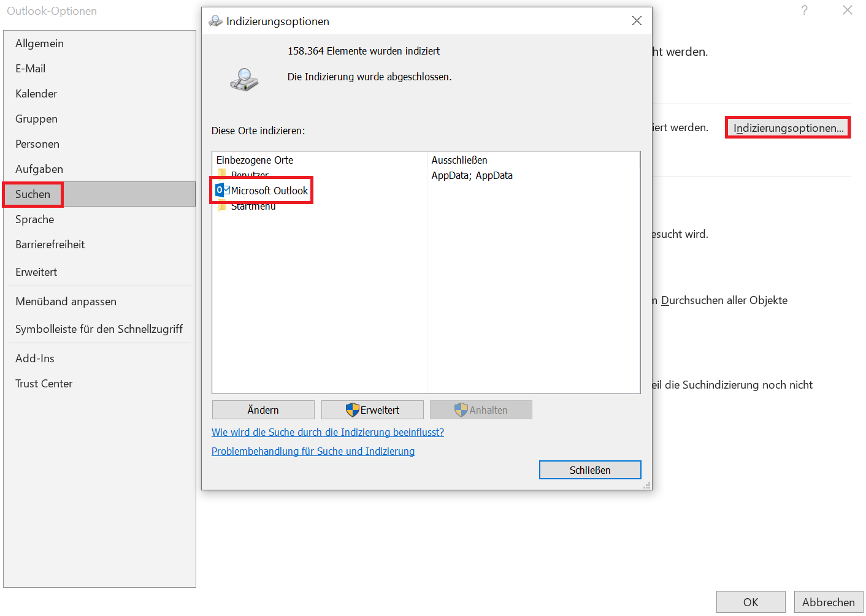Open the Erweitert category in sidebar

point(99,272)
